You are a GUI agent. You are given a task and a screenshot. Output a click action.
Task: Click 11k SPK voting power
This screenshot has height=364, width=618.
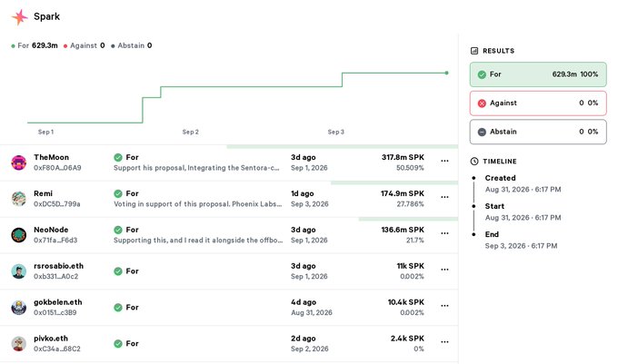(410, 266)
